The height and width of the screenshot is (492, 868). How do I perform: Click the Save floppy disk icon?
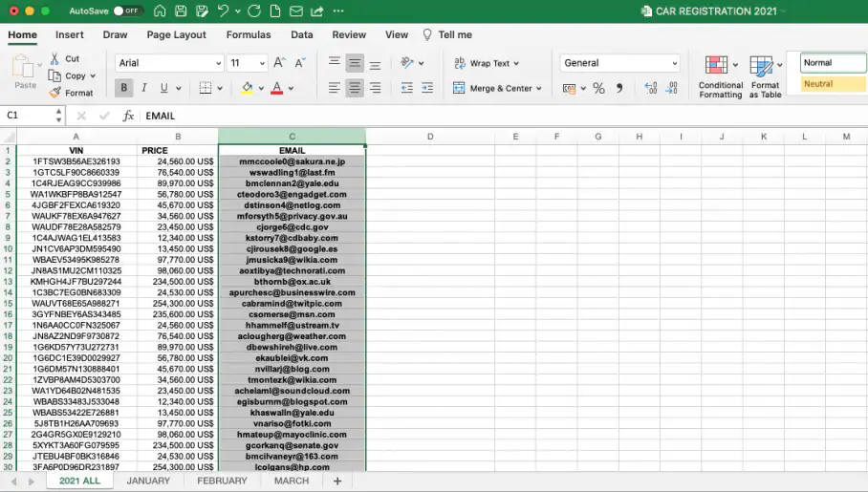tap(181, 11)
